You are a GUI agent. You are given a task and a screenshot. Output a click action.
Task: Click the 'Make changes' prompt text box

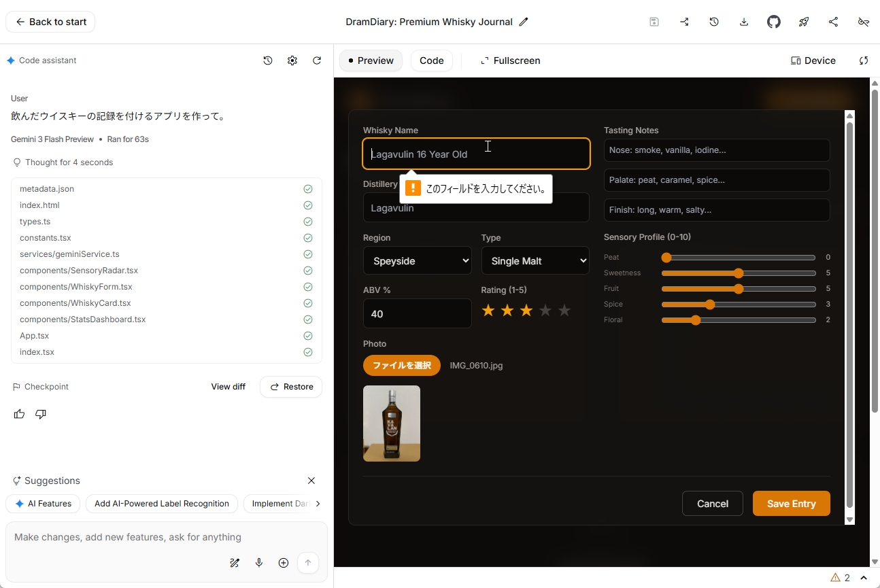[167, 537]
